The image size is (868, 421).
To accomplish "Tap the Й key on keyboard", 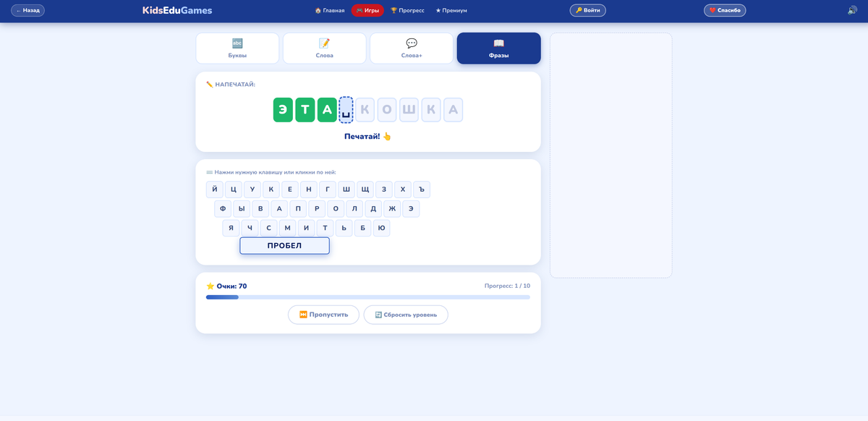I will click(x=215, y=190).
